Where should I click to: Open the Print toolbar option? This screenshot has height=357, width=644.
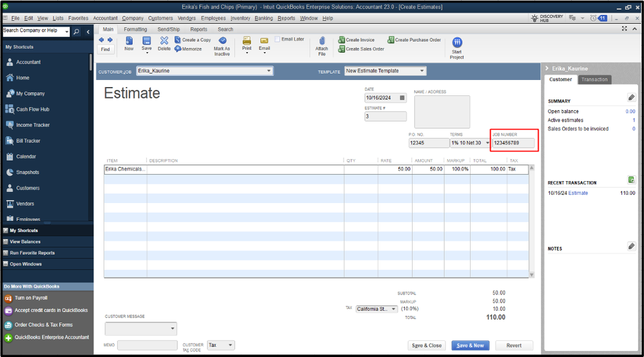pyautogui.click(x=246, y=44)
